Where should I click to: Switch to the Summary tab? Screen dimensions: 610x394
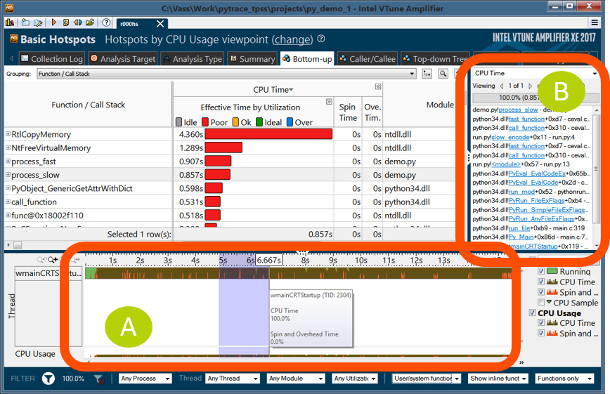point(253,59)
